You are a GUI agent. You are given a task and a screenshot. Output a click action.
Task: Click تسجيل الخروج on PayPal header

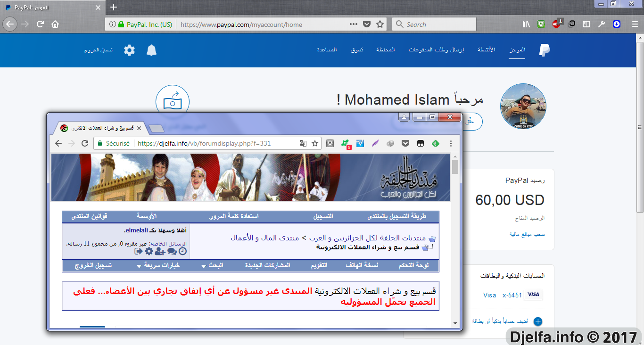[99, 50]
